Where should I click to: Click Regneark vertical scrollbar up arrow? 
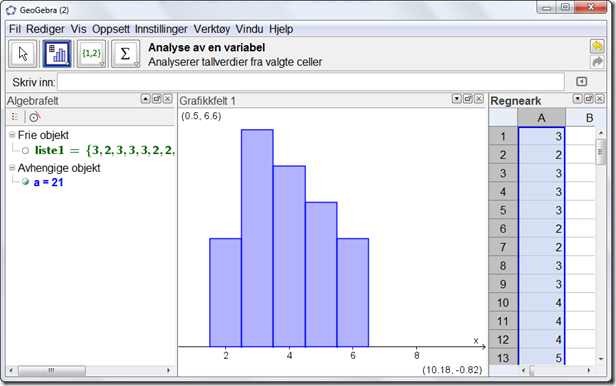(x=601, y=134)
